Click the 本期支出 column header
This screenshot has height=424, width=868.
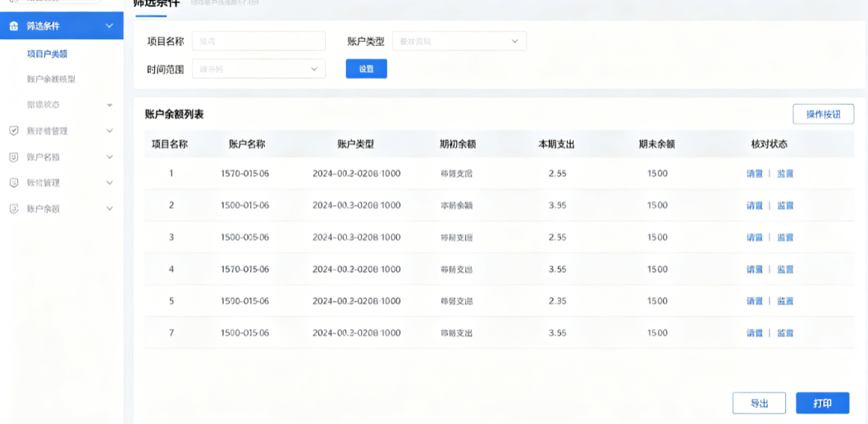(x=557, y=144)
